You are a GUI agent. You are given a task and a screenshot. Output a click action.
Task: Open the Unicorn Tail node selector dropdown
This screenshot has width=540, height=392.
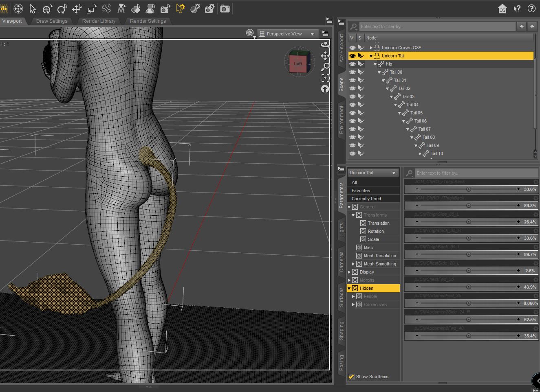373,173
